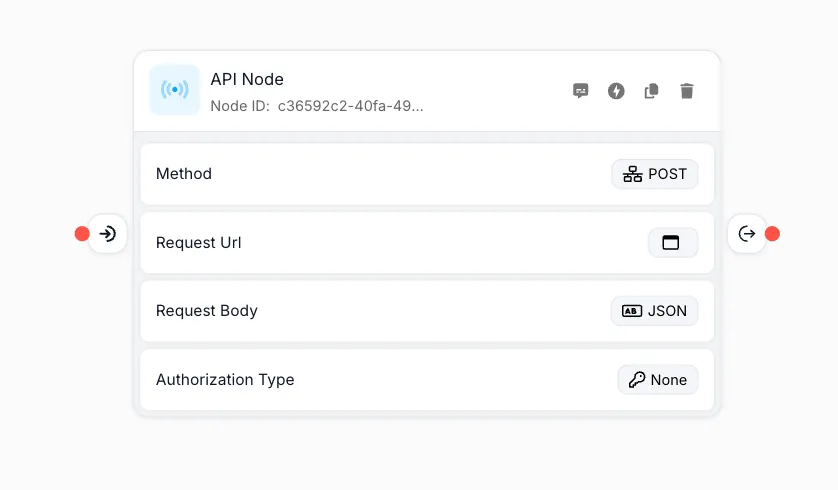Click the output connector arrow handle
The height and width of the screenshot is (490, 838).
747,234
